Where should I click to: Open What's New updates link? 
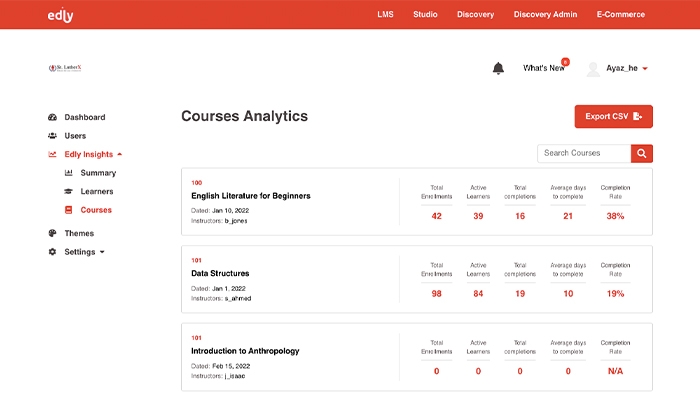pos(543,69)
